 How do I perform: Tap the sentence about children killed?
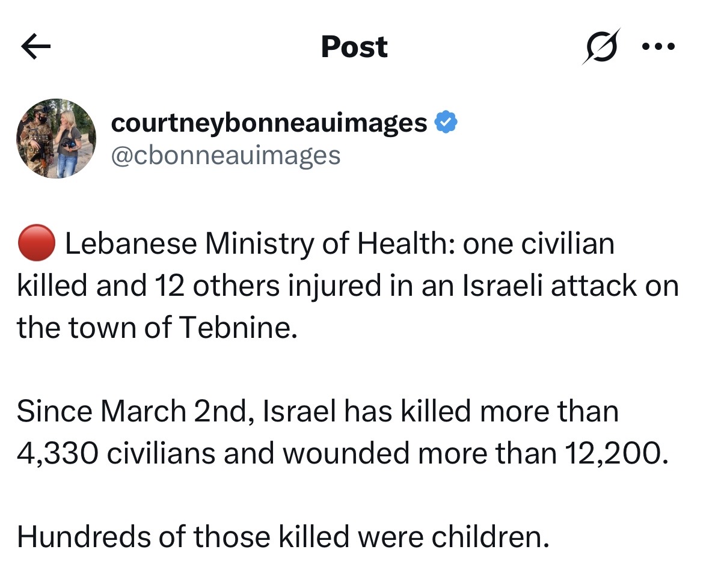[x=283, y=537]
